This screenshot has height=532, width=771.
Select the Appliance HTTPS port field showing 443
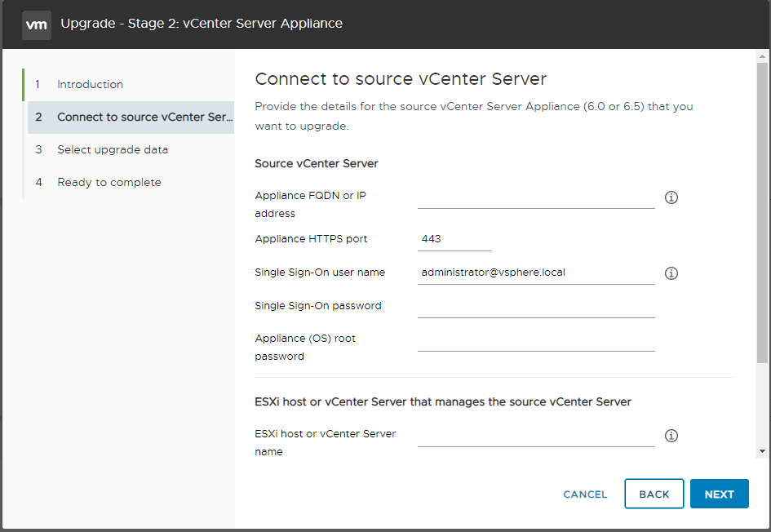click(454, 238)
